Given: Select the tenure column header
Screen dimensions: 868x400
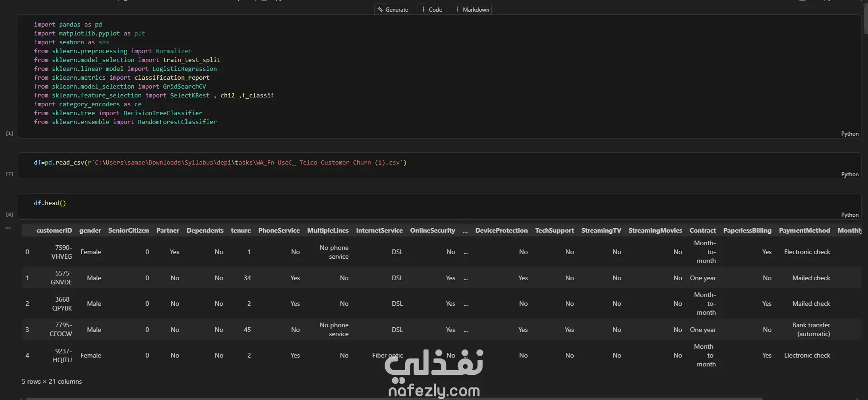Looking at the screenshot, I should click(241, 230).
